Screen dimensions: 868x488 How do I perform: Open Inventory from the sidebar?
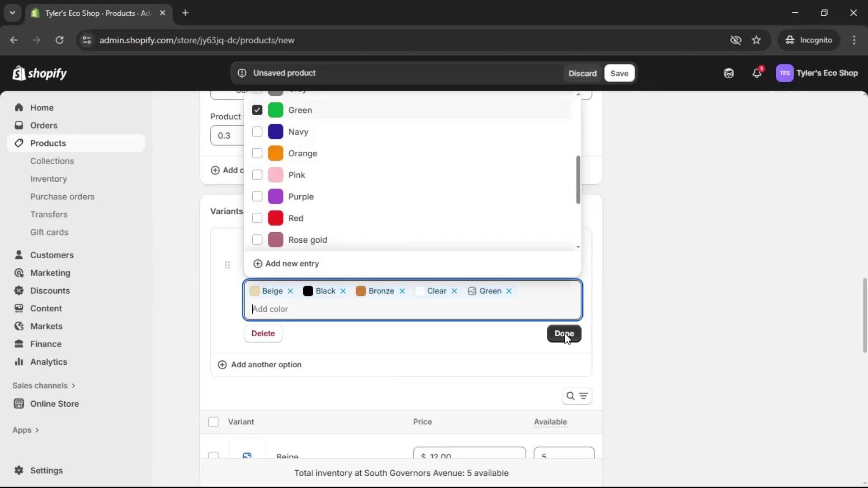(x=48, y=179)
